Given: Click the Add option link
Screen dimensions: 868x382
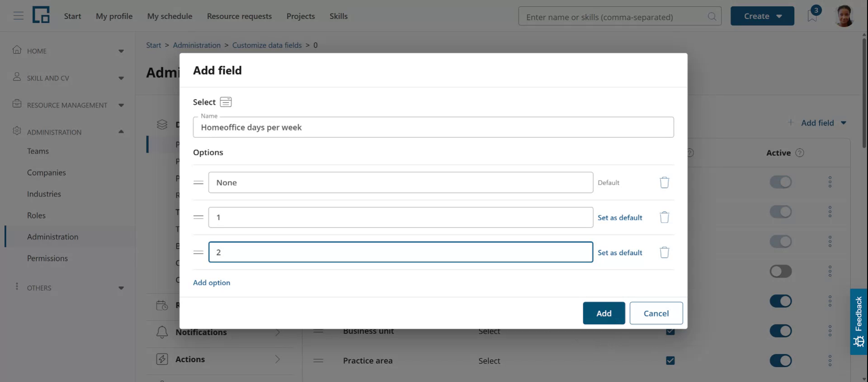Looking at the screenshot, I should pos(212,283).
